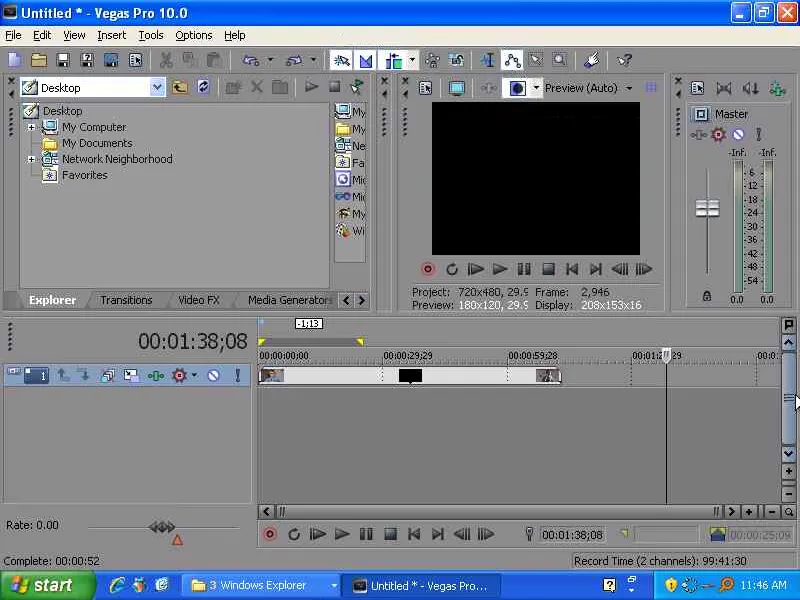Click the Master fader handle

coord(707,208)
